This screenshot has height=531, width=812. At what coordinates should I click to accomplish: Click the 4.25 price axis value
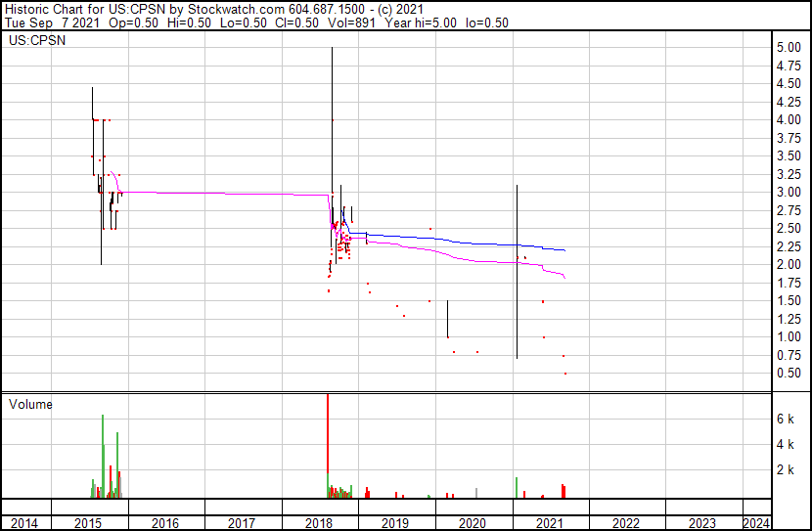point(789,102)
